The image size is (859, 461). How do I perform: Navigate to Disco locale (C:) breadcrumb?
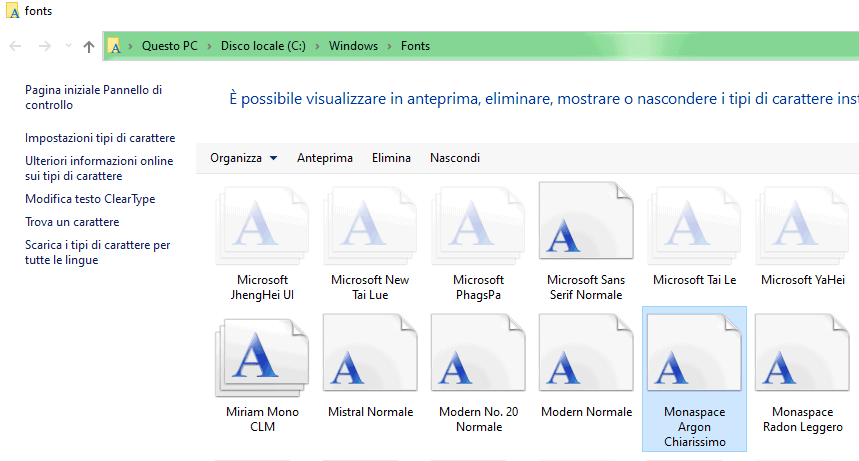[263, 46]
